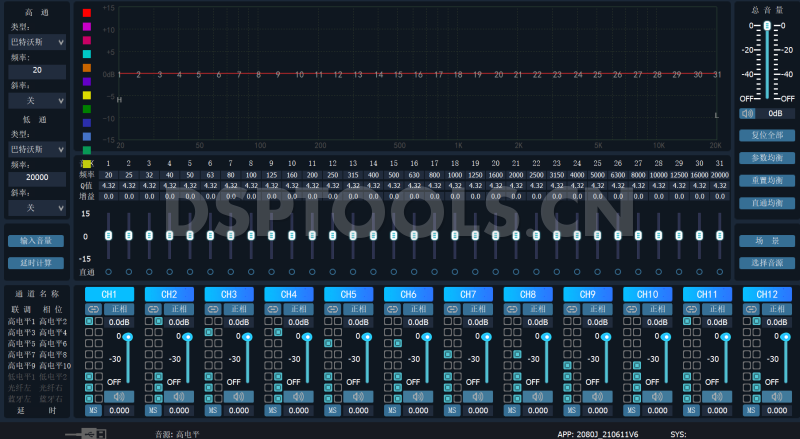The width and height of the screenshot is (800, 439).
Task: Click the low-pass frequency field showing 20000
Action: click(37, 178)
